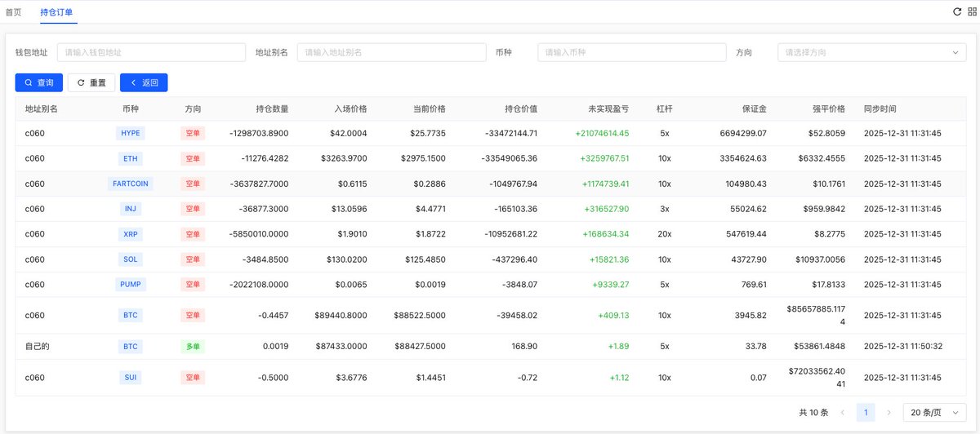
Task: Click the 入场价格 column header
Action: pyautogui.click(x=350, y=108)
